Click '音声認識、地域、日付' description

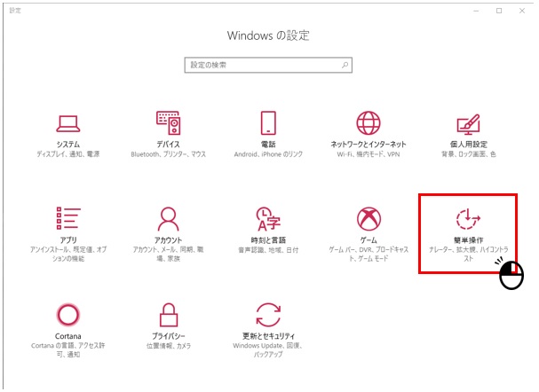[268, 250]
